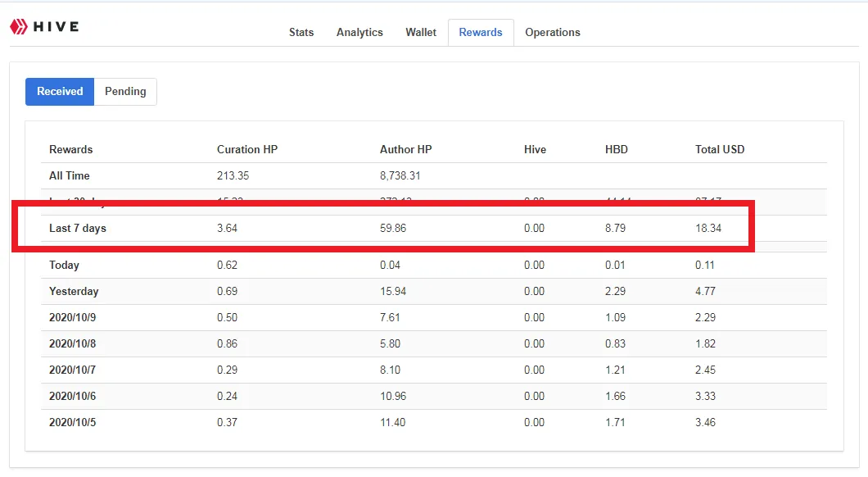
Task: Click the Author HP column header
Action: (406, 150)
